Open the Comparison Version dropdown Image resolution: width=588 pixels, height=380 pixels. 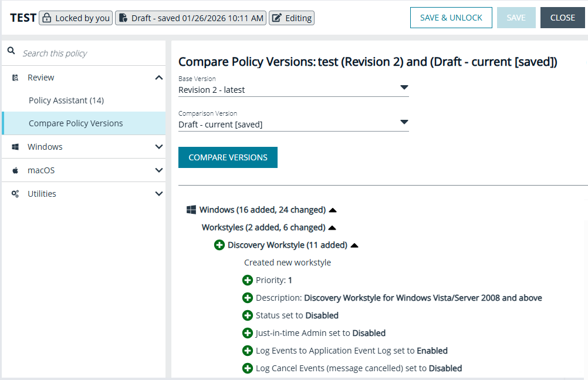click(404, 123)
